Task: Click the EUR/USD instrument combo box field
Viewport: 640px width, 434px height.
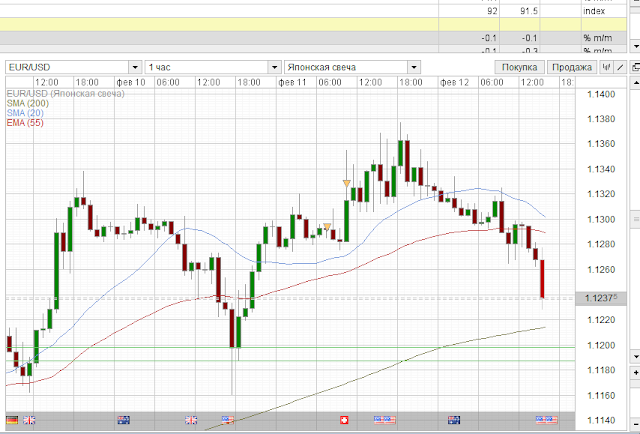Action: pyautogui.click(x=73, y=67)
